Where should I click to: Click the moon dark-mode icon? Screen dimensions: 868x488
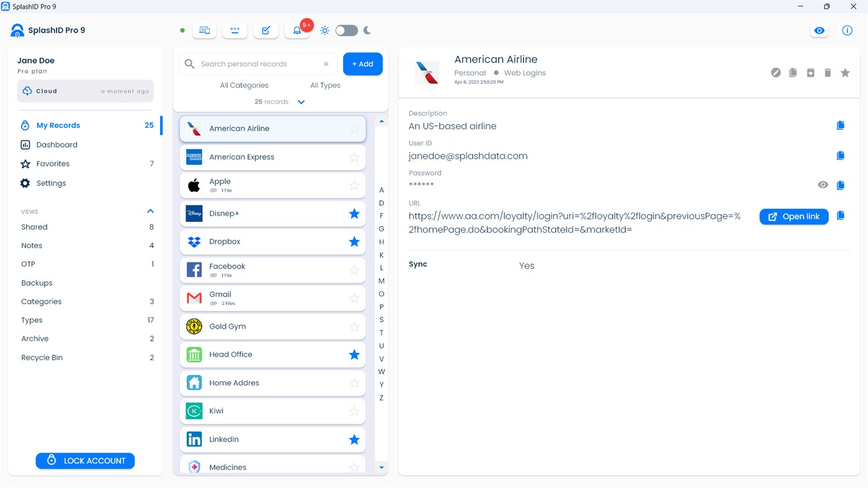pos(367,30)
